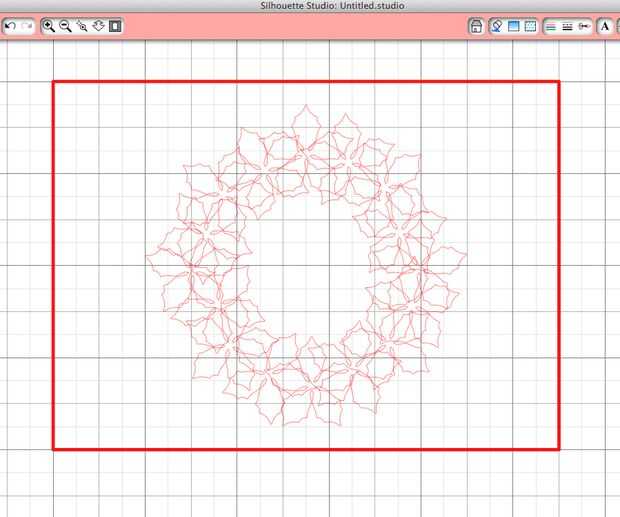Open the fill color window
This screenshot has height=517, width=620.
(497, 26)
